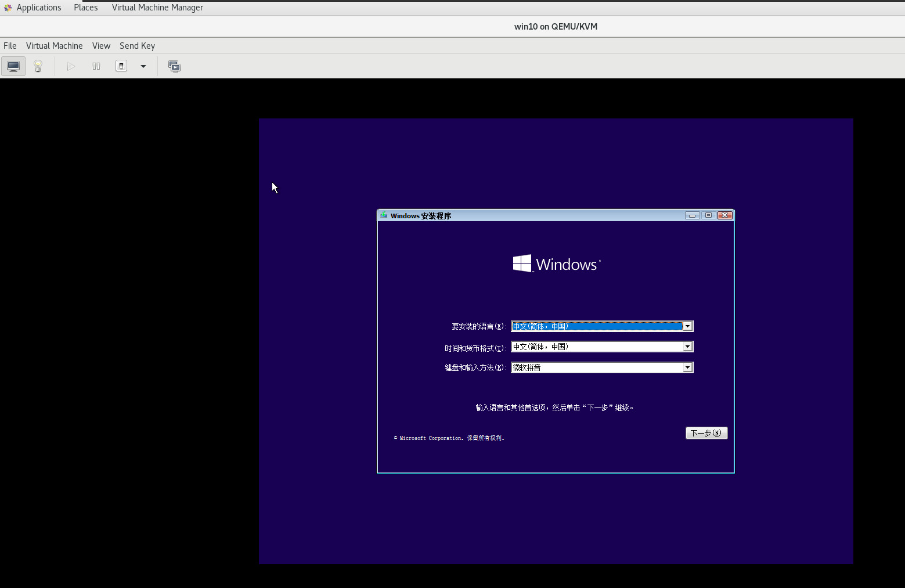Image resolution: width=905 pixels, height=588 pixels.
Task: Click the Windows installer title bar icon
Action: pos(384,215)
